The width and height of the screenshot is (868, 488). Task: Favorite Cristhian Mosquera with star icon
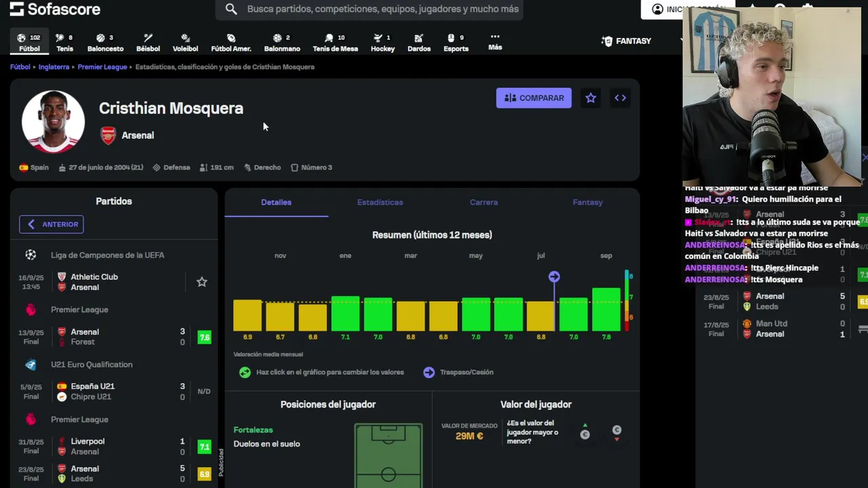tap(591, 98)
